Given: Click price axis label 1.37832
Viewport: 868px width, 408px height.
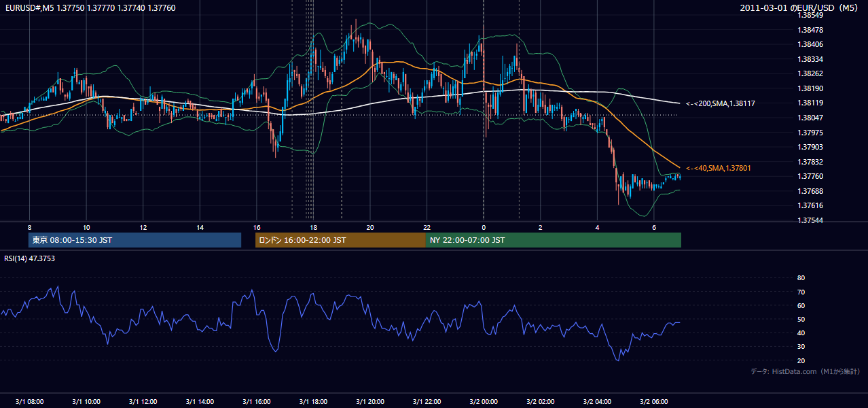Looking at the screenshot, I should click(811, 162).
